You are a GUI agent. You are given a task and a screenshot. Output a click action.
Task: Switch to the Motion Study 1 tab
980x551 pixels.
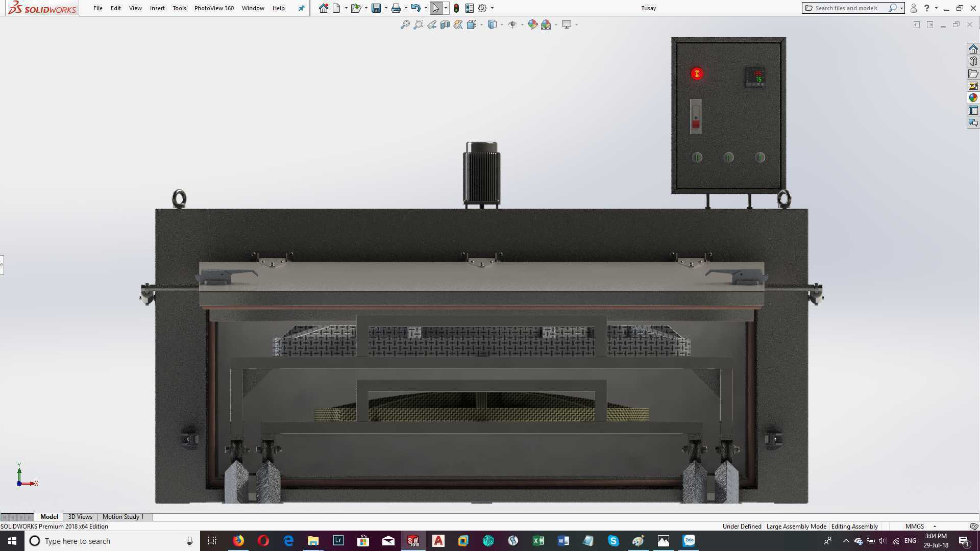coord(123,517)
